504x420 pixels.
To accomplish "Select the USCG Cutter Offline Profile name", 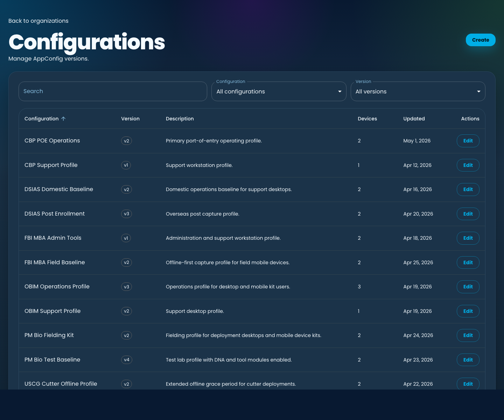I will 61,384.
